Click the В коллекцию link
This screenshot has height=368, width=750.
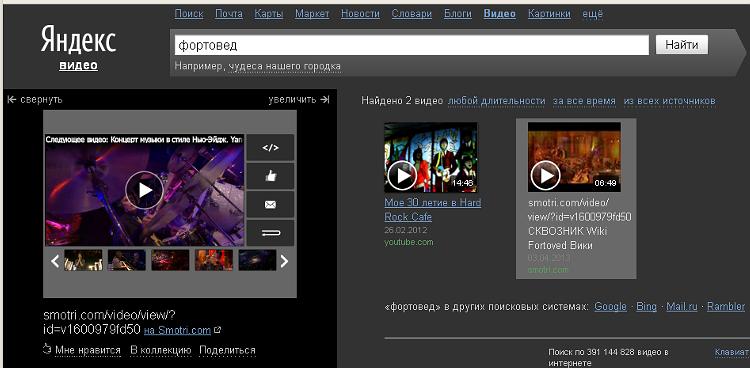161,350
